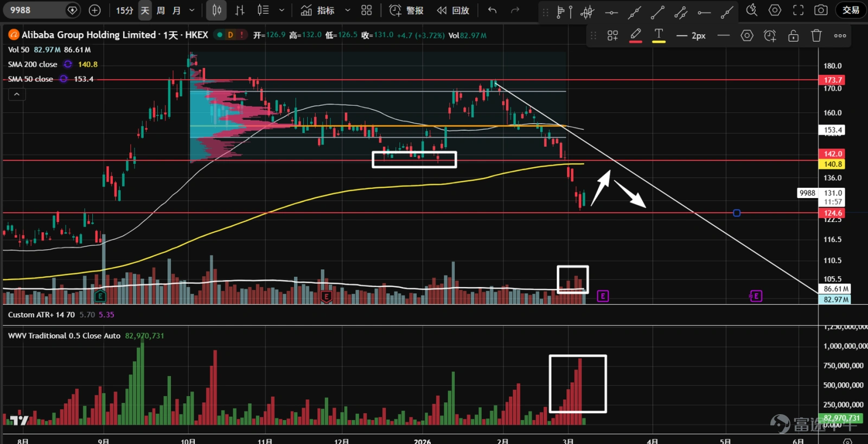868x444 pixels.
Task: Collapse the indicator legend with arrow
Action: point(17,94)
